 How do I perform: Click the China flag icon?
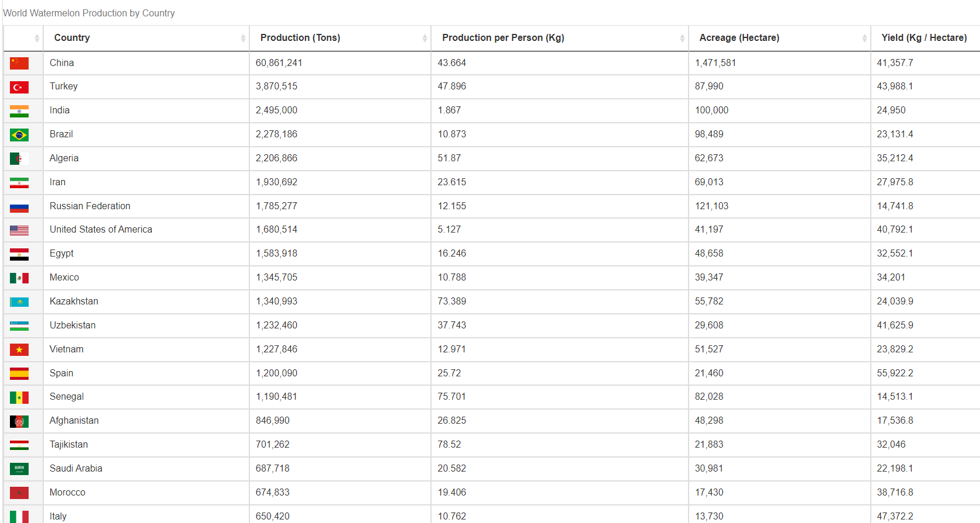coord(19,63)
